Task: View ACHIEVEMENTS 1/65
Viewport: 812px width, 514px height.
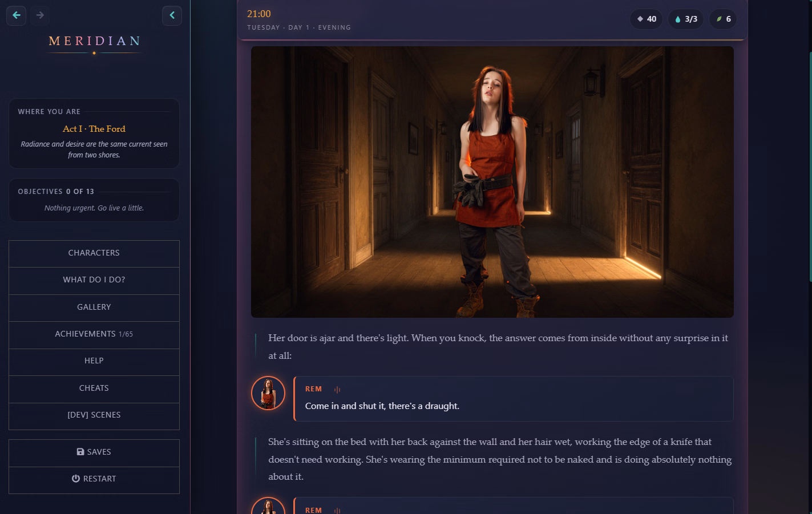Action: (x=94, y=334)
